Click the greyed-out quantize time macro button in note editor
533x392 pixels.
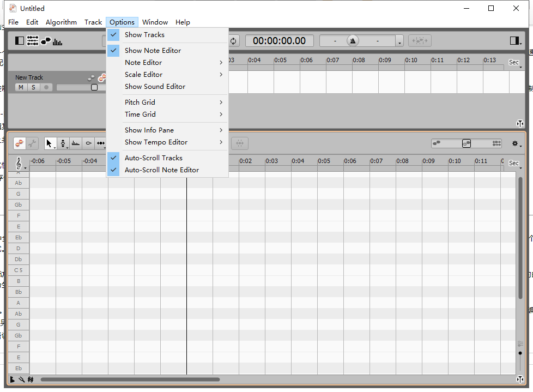click(x=240, y=143)
